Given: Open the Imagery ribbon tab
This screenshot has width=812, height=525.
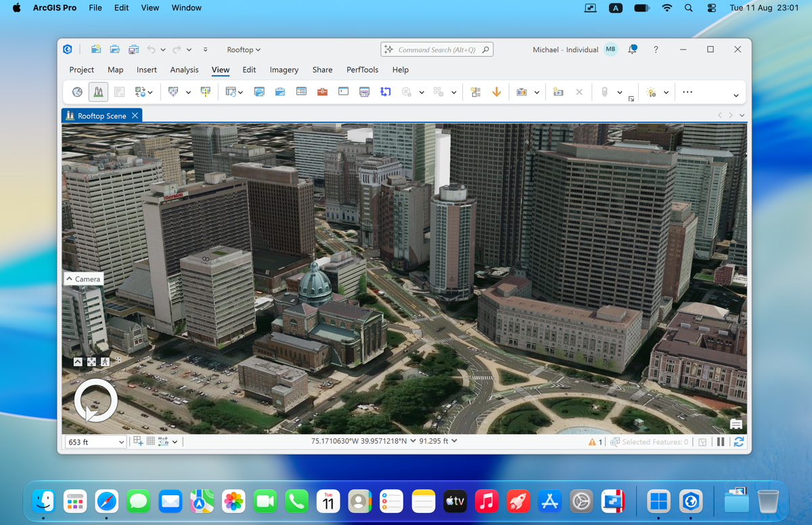Looking at the screenshot, I should (x=284, y=70).
